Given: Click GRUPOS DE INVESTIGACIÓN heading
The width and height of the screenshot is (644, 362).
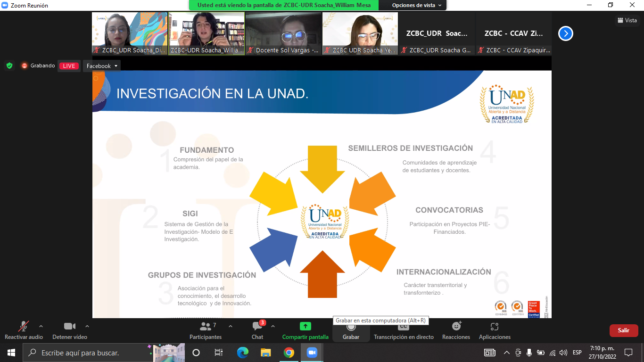Looking at the screenshot, I should click(x=202, y=275).
